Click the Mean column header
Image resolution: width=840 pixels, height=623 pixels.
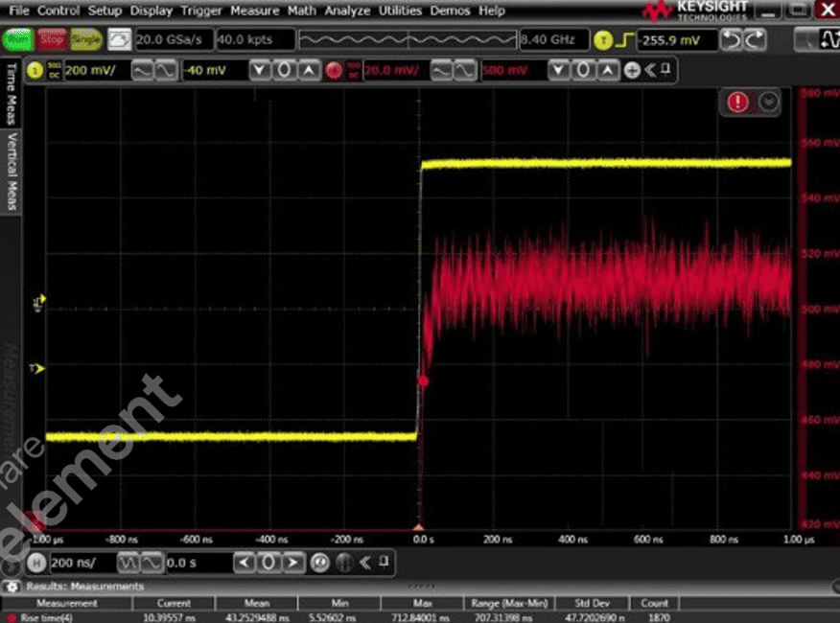256,603
